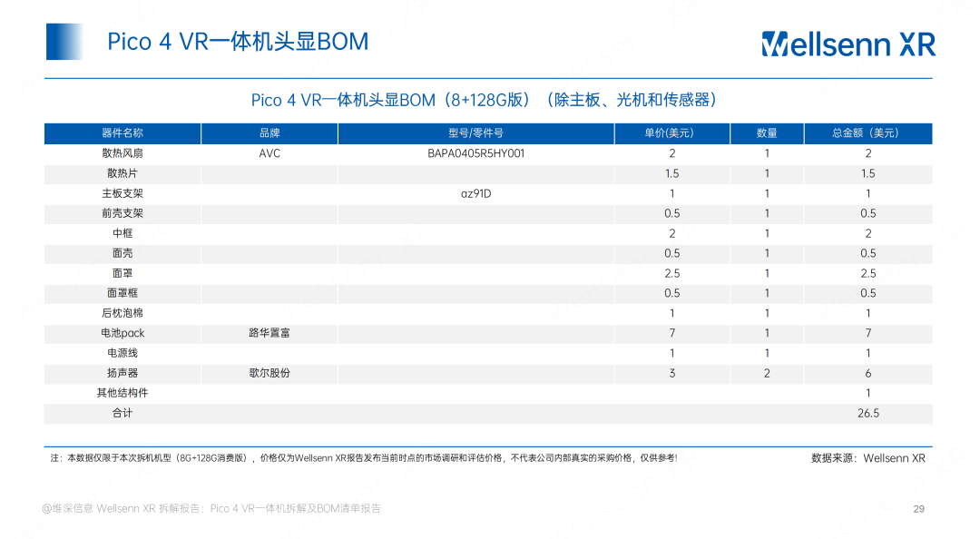Select the 'az91D' model cell
Screen dimensions: 980x539
click(x=475, y=193)
